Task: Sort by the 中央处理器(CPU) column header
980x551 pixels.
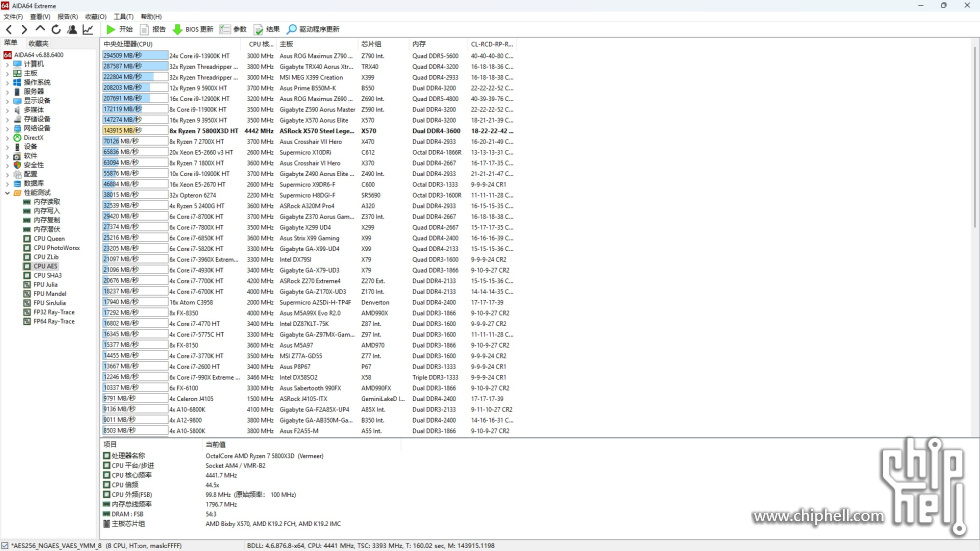Action: (x=172, y=44)
